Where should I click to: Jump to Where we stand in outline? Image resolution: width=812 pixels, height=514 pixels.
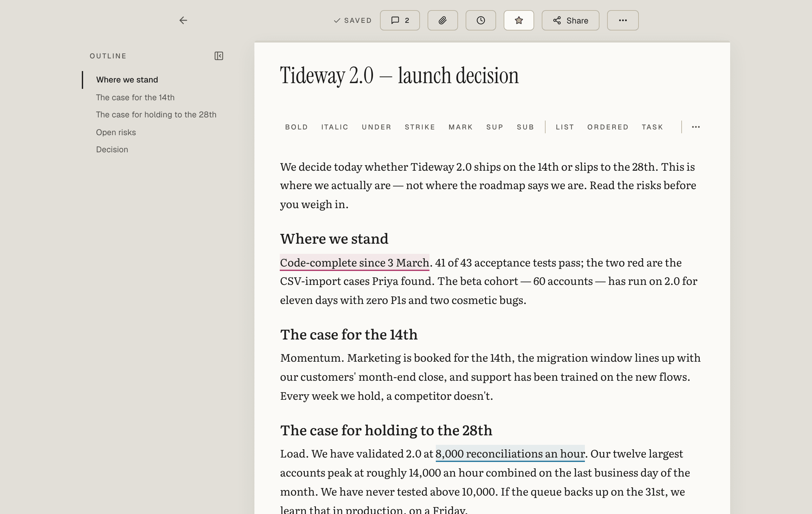tap(127, 80)
